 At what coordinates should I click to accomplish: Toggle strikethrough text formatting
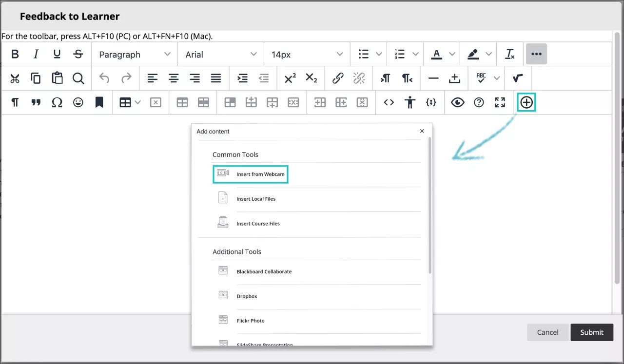[x=78, y=54]
